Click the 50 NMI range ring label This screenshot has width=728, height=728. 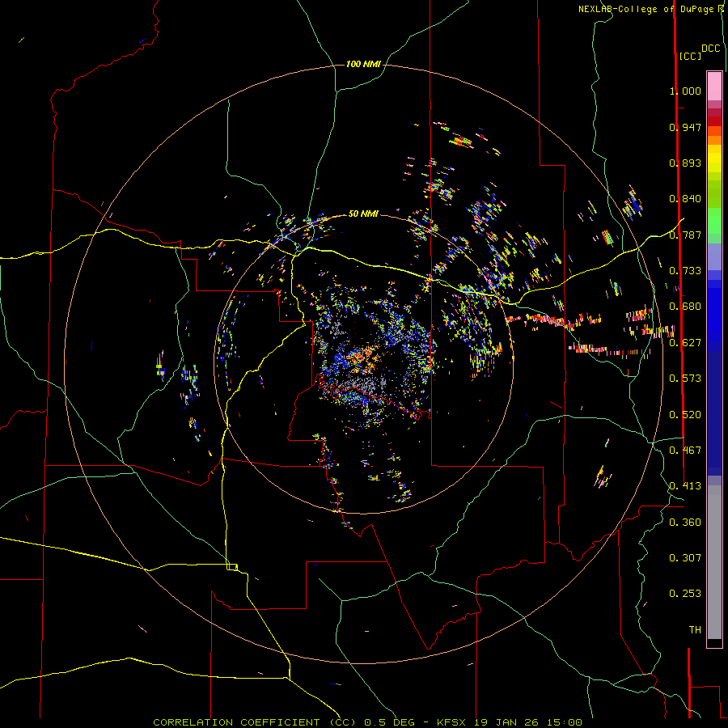[x=363, y=214]
